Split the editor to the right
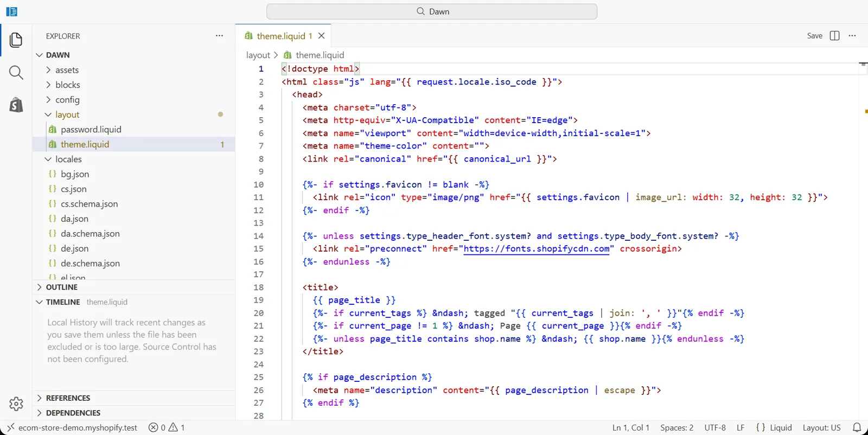The width and height of the screenshot is (868, 435). point(835,36)
